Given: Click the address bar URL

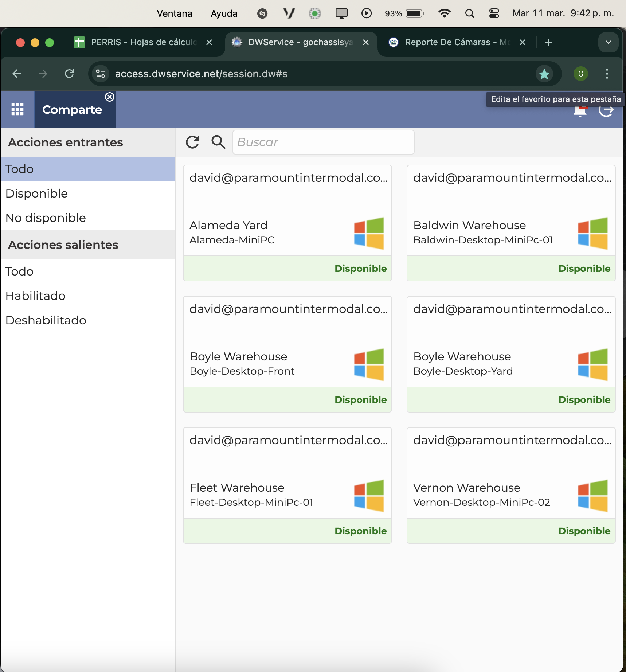Looking at the screenshot, I should (201, 74).
